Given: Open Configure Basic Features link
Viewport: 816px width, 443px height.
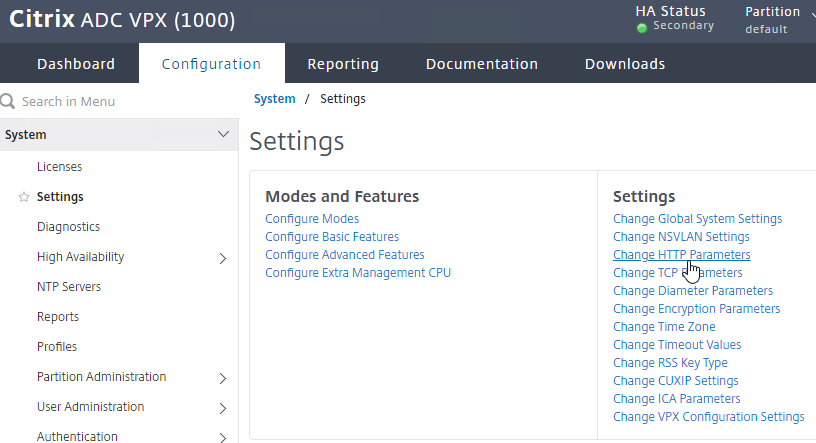Looking at the screenshot, I should coord(332,236).
